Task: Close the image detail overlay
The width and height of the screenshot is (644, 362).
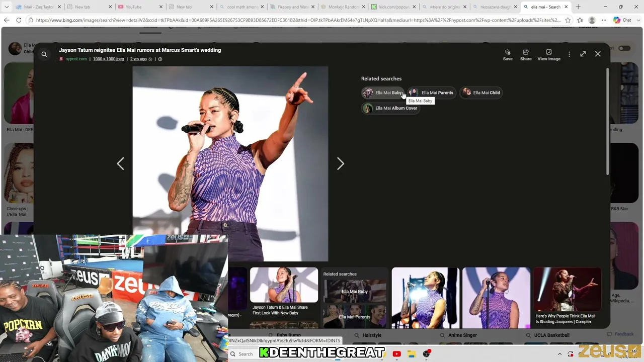Action: pyautogui.click(x=598, y=54)
